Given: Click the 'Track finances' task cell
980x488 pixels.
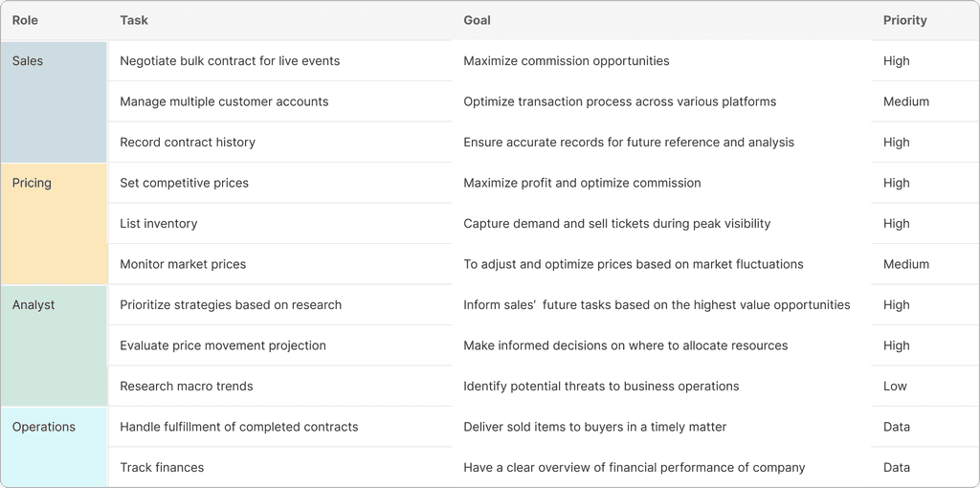Looking at the screenshot, I should [x=280, y=467].
